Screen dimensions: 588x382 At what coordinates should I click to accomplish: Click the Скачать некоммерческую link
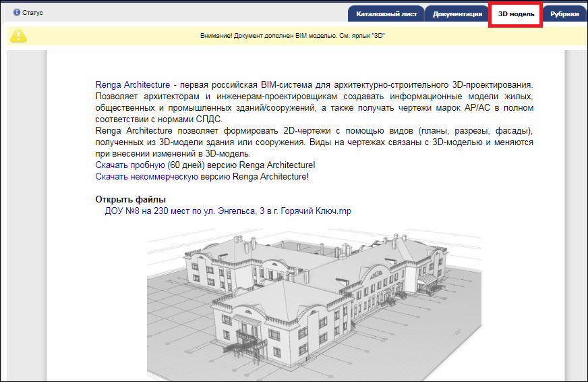[146, 177]
